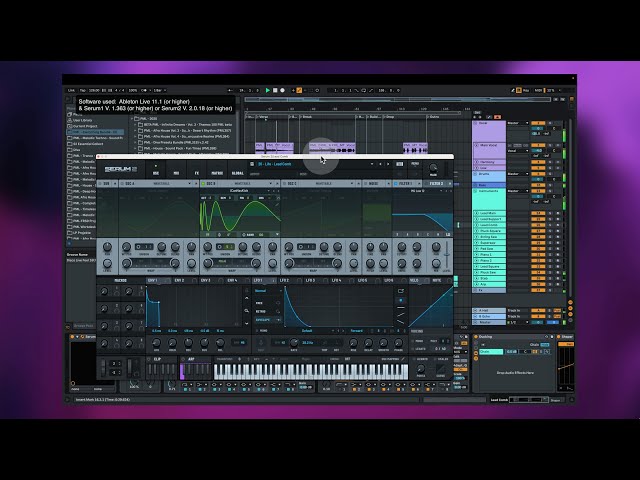This screenshot has width=640, height=480.
Task: Select the LFO 2 tab
Action: point(288,280)
